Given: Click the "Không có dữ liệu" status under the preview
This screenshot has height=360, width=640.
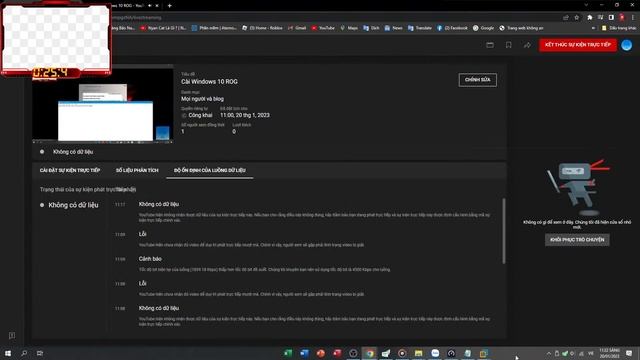Looking at the screenshot, I should (x=73, y=152).
